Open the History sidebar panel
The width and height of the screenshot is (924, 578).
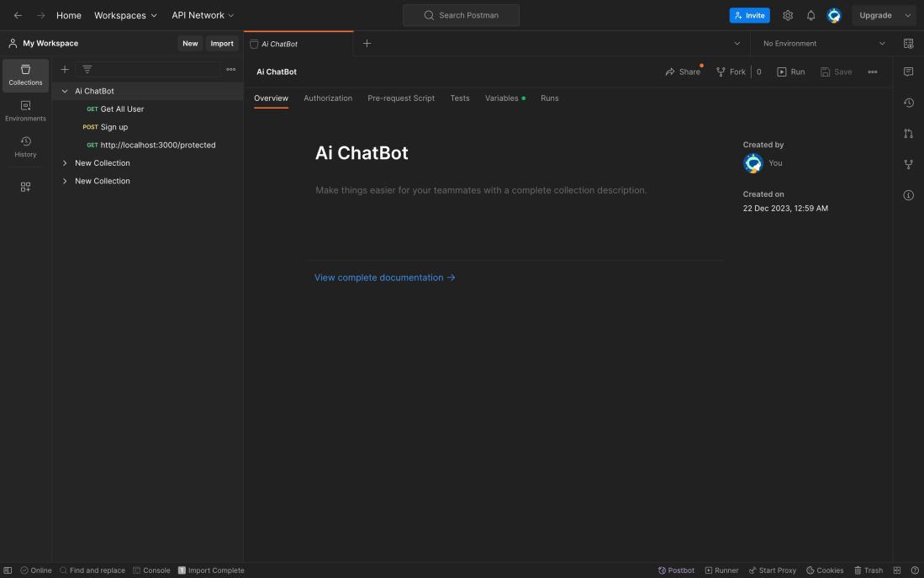(25, 147)
